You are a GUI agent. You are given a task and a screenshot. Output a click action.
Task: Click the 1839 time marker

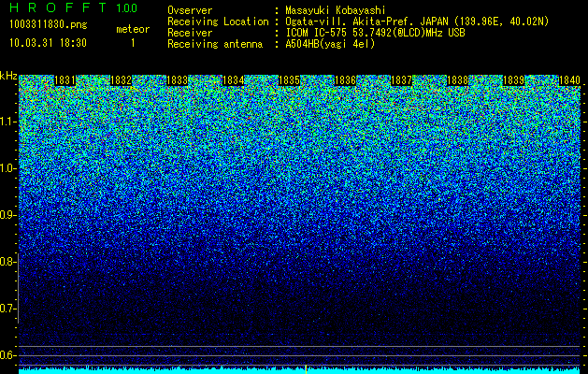[514, 80]
